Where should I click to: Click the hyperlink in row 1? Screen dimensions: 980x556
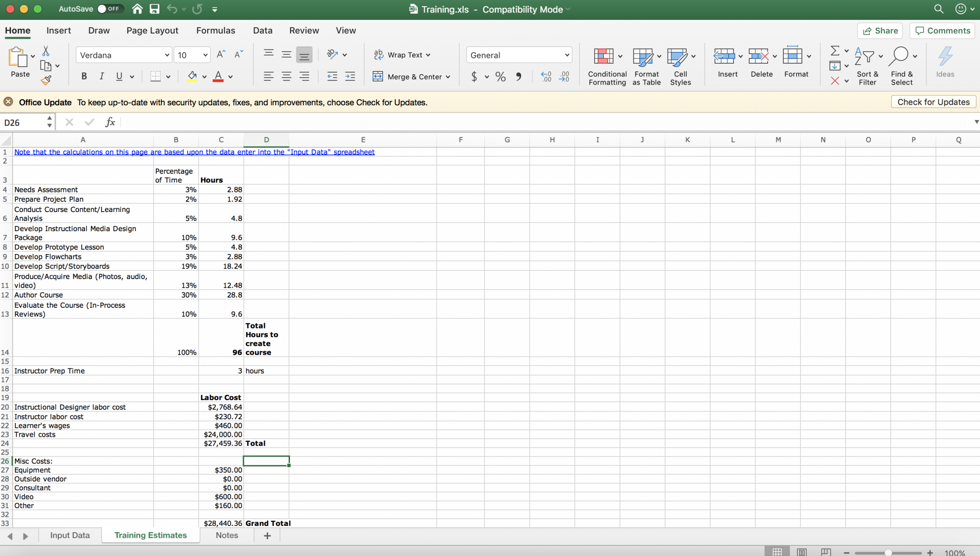194,152
